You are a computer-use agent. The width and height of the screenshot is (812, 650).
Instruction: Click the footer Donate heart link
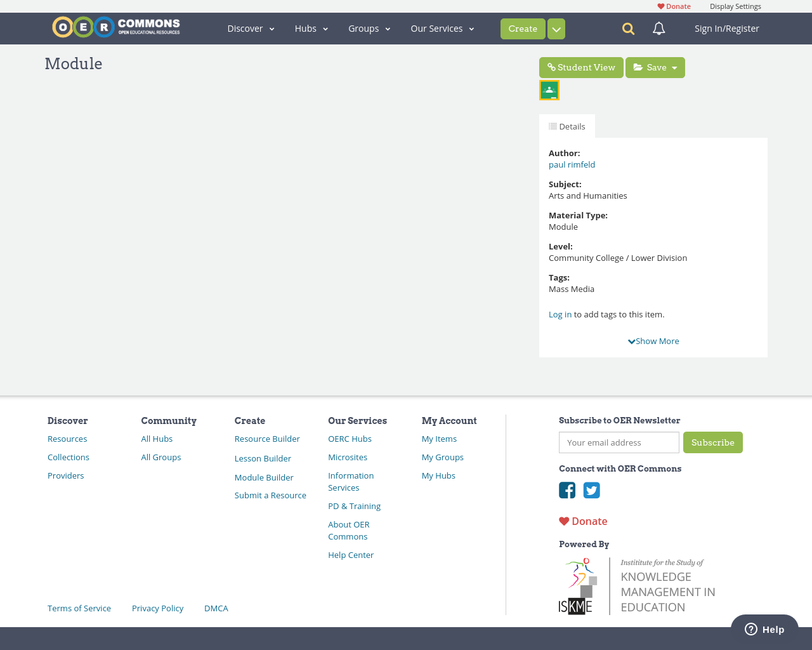[x=583, y=521]
